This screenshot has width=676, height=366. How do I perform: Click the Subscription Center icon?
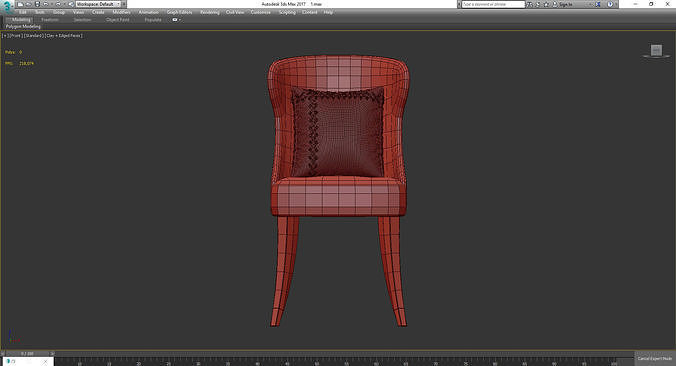[x=538, y=4]
